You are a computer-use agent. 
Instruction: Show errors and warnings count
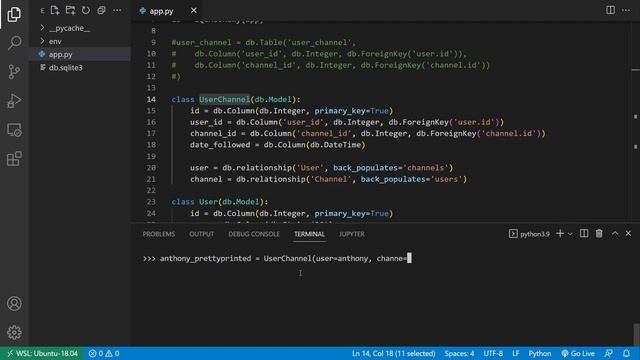[x=104, y=353]
